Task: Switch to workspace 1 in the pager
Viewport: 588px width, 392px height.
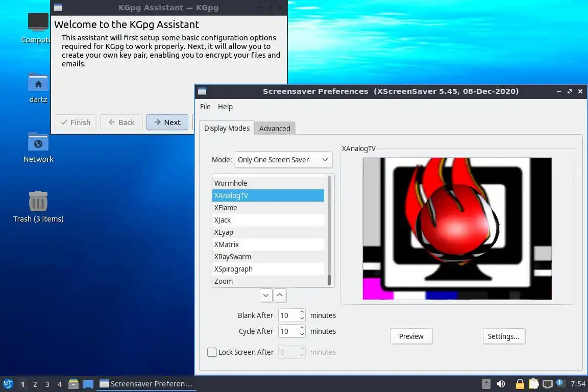Action: pos(23,384)
